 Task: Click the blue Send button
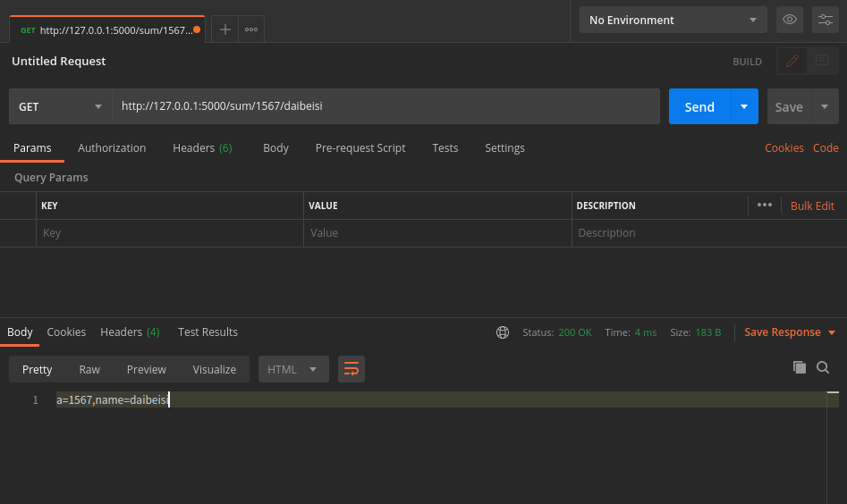tap(699, 106)
